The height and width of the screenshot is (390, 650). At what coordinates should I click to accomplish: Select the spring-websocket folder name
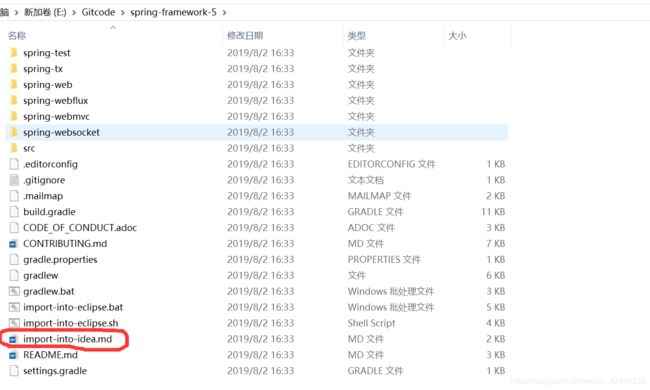(61, 132)
